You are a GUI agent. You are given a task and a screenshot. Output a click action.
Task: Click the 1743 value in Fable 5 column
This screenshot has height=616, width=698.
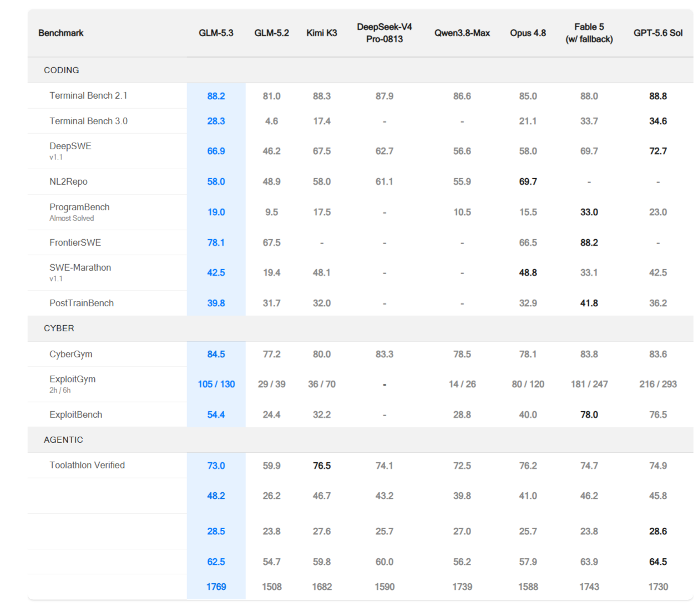pos(589,587)
